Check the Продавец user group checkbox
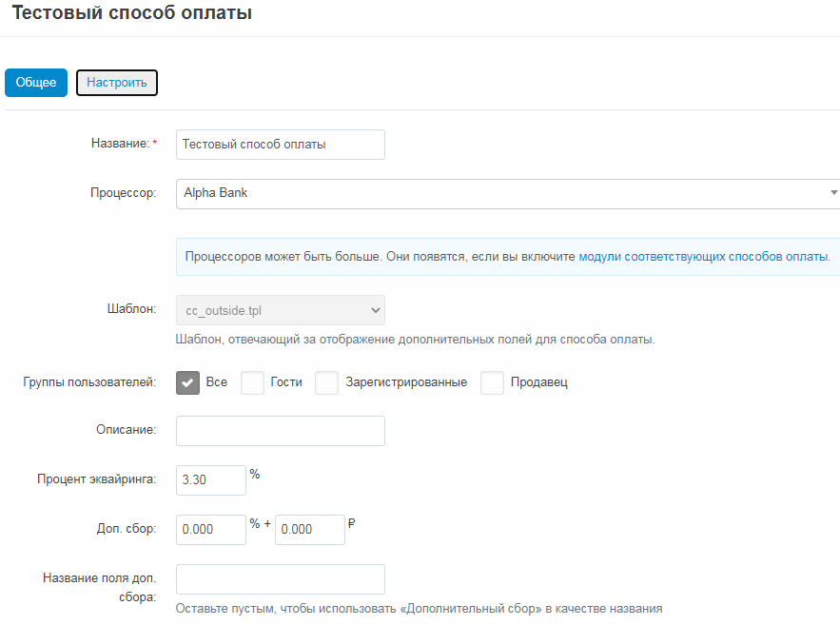 click(492, 382)
